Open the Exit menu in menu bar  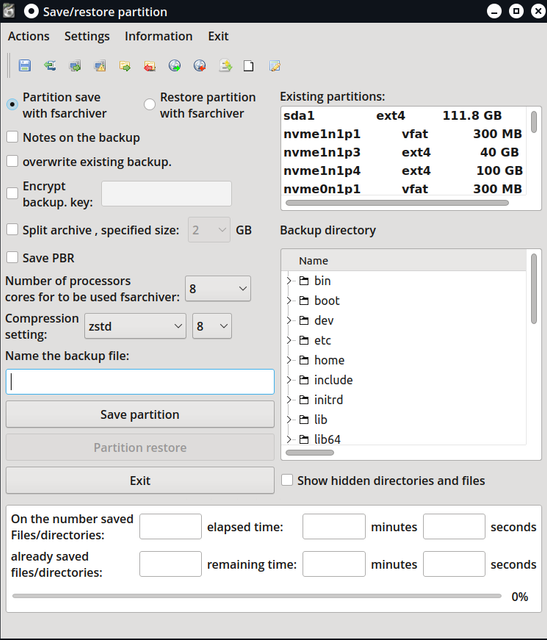pyautogui.click(x=218, y=36)
